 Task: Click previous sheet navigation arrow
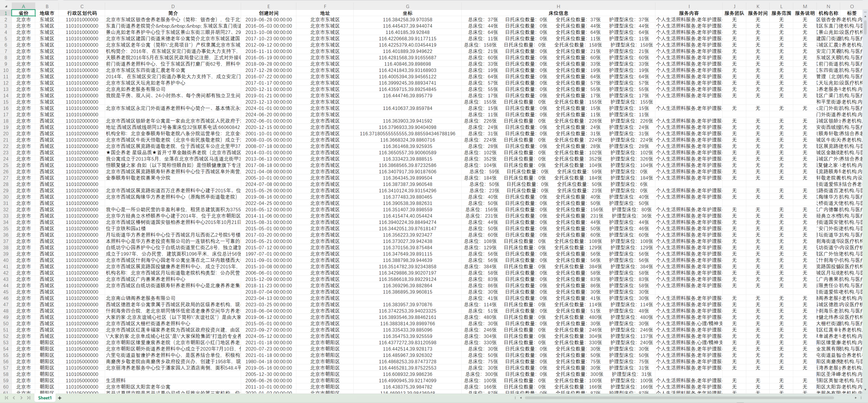(x=14, y=398)
